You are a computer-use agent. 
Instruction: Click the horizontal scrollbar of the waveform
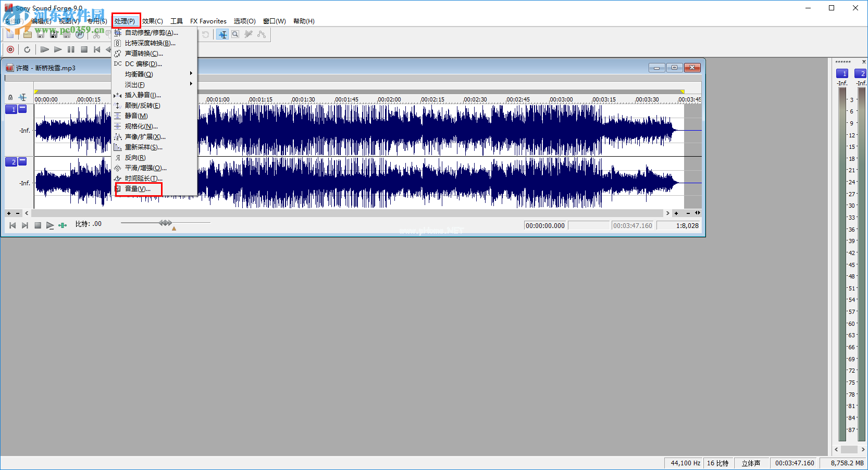[347, 213]
